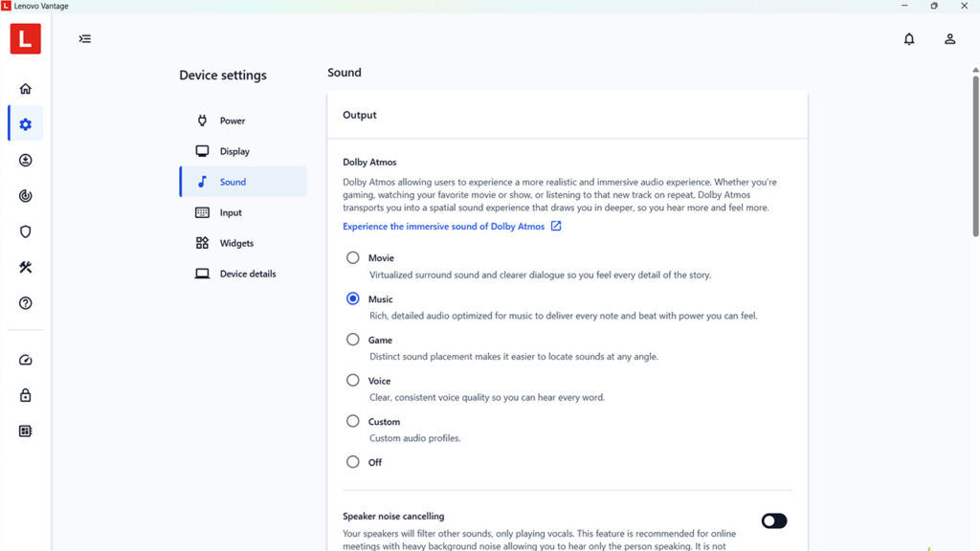
Task: Click the 'Sound' page title
Action: [345, 73]
